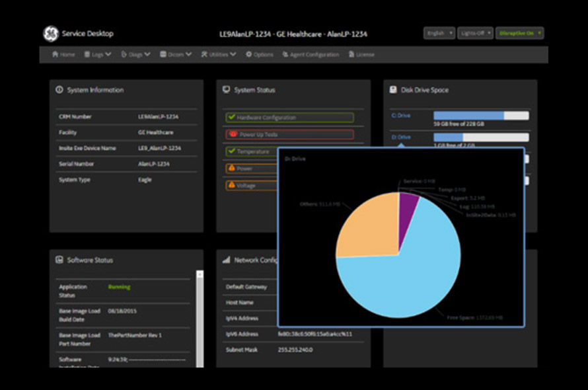
Task: Expand the Utilities menu chevron
Action: point(233,54)
